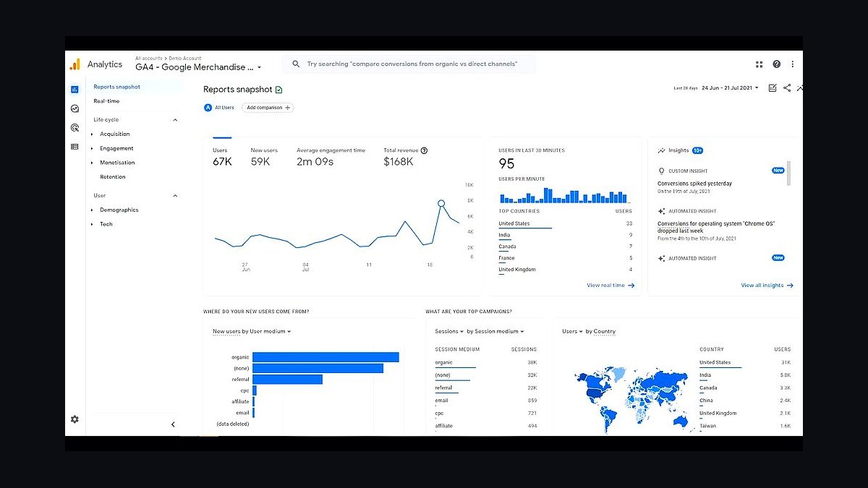The width and height of the screenshot is (868, 488).
Task: Open the date range 24 Jun - 21 Jul 2021
Action: point(730,88)
